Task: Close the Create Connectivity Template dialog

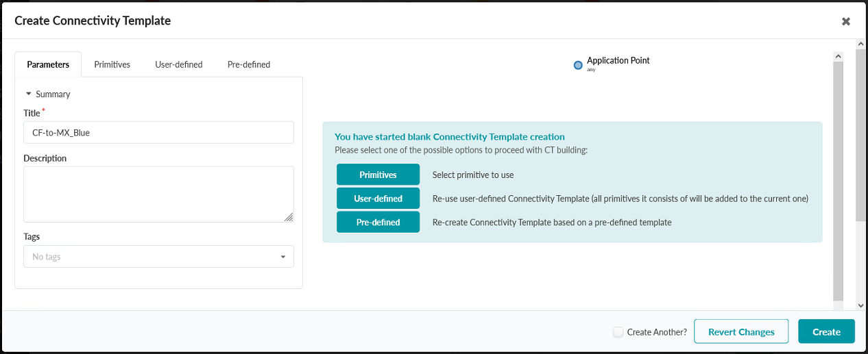Action: click(x=846, y=21)
